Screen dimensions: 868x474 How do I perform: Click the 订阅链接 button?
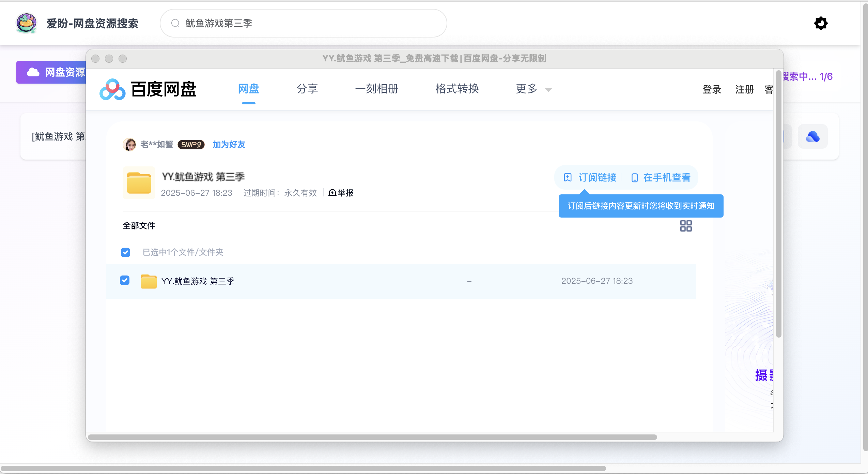click(590, 178)
